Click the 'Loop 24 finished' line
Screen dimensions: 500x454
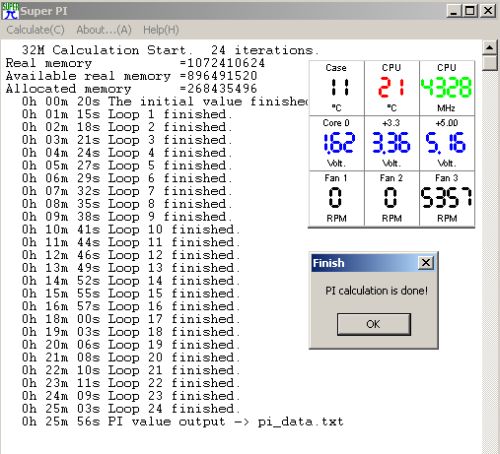pyautogui.click(x=131, y=409)
